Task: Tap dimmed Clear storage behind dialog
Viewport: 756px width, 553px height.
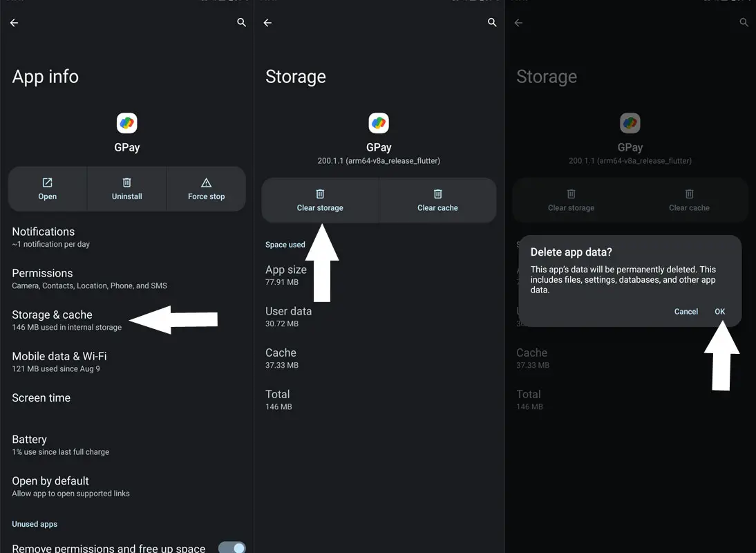Action: point(571,200)
